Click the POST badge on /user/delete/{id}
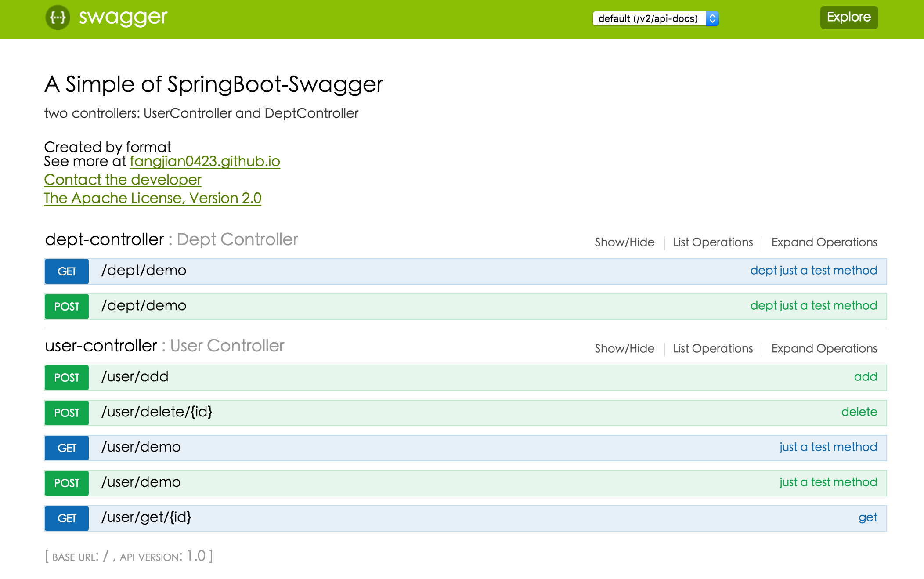This screenshot has height=579, width=924. 66,413
